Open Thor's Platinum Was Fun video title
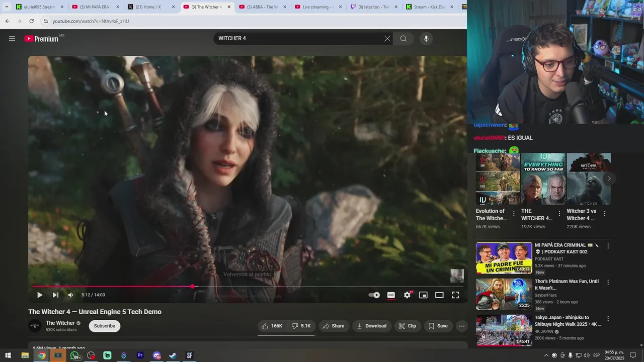 567,285
